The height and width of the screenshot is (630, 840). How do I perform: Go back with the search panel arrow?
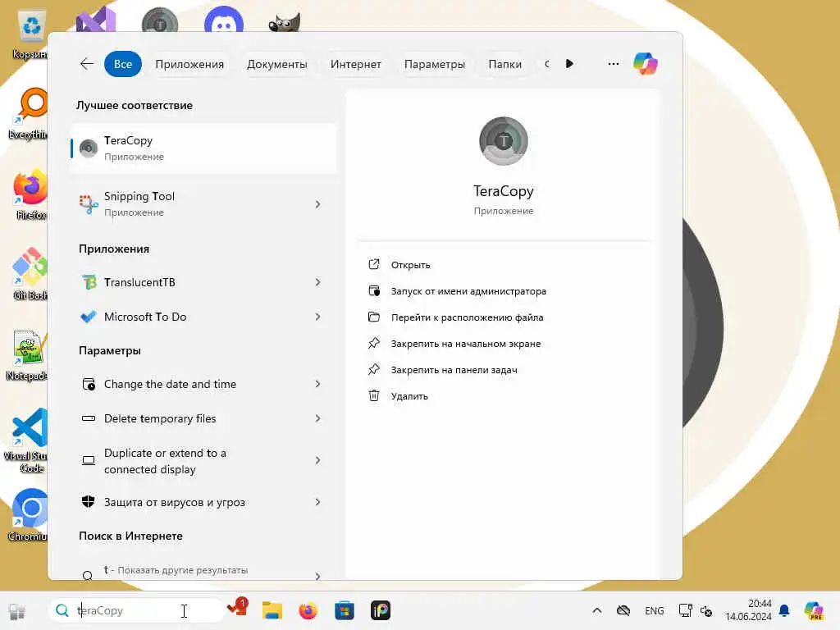[87, 64]
